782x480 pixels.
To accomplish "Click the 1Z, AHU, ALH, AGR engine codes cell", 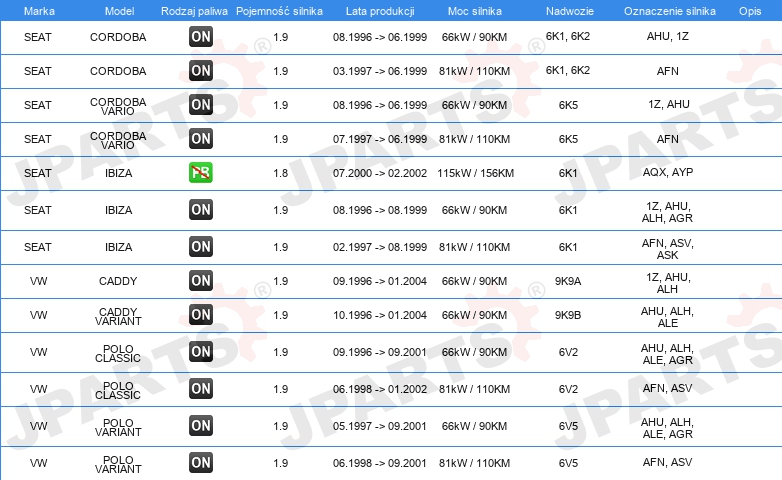I will tap(668, 212).
